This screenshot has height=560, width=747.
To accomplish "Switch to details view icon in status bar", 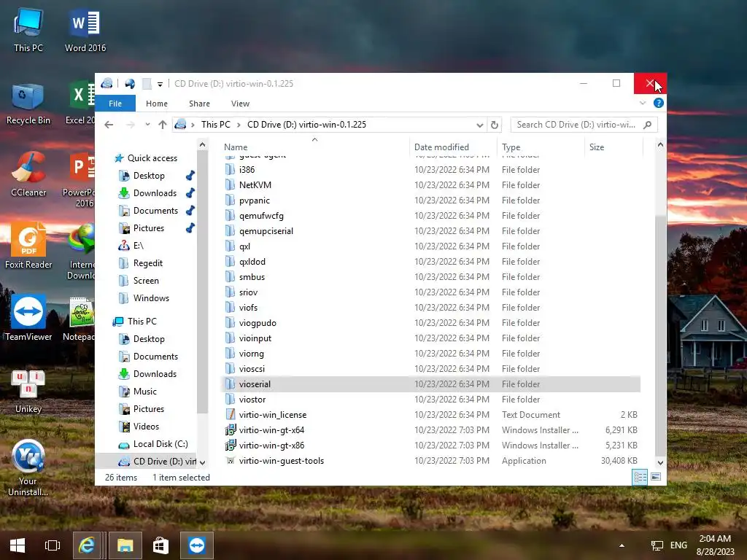I will 640,477.
